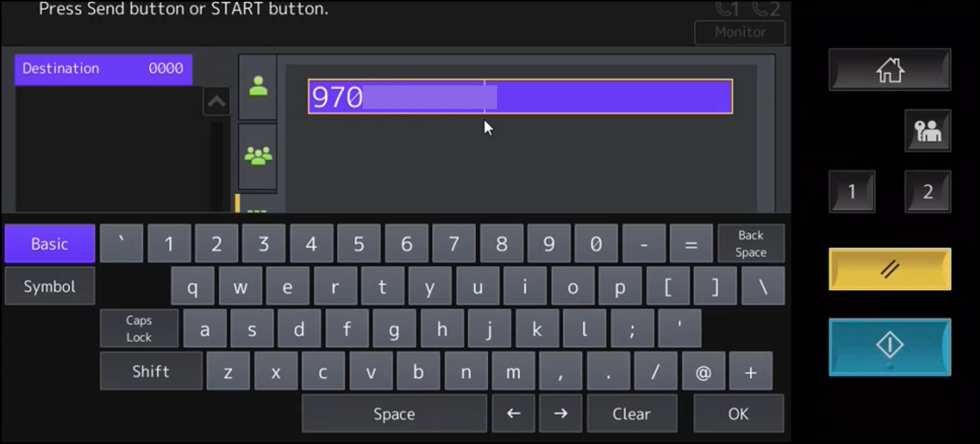Image resolution: width=980 pixels, height=444 pixels.
Task: Select the group contacts icon
Action: [x=258, y=156]
